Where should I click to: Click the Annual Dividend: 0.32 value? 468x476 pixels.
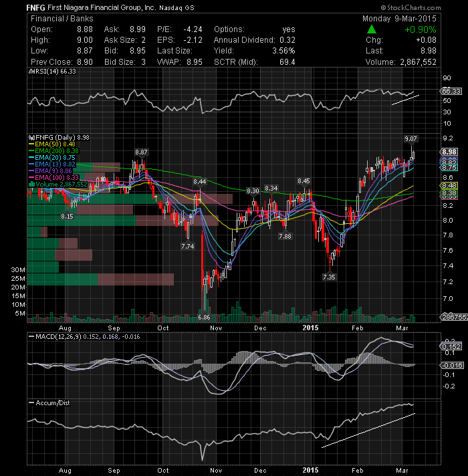click(x=287, y=40)
